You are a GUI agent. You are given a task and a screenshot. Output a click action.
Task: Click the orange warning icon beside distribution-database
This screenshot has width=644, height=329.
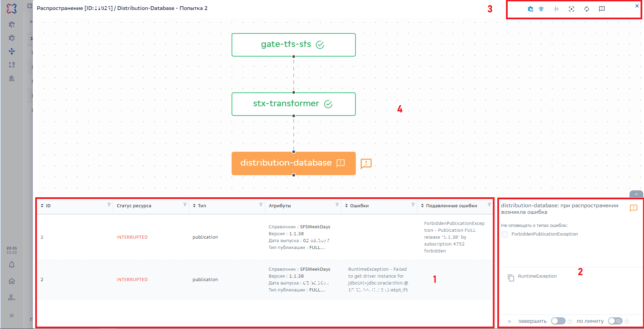pyautogui.click(x=366, y=163)
